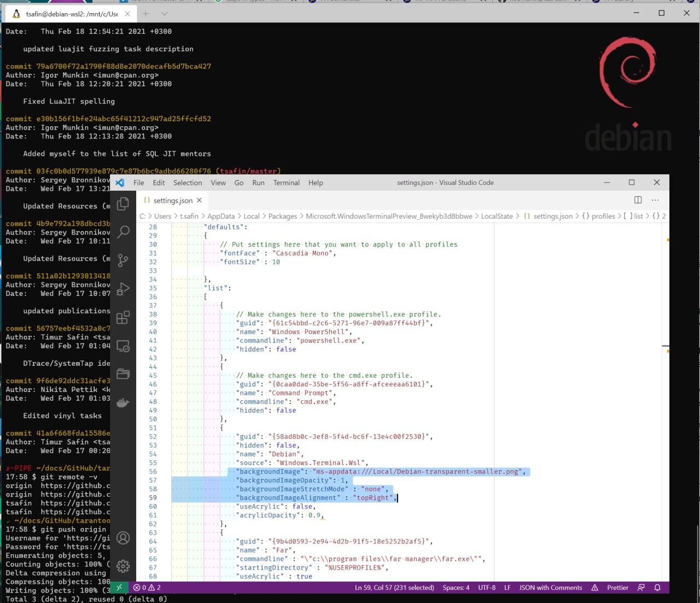
Task: Open the JSON with Comments language mode picker
Action: (x=551, y=588)
